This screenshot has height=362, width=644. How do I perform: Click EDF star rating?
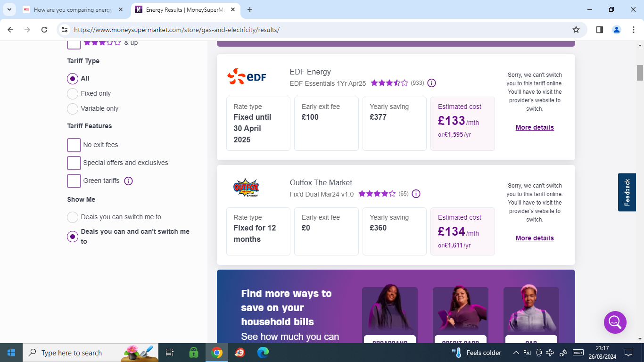389,83
